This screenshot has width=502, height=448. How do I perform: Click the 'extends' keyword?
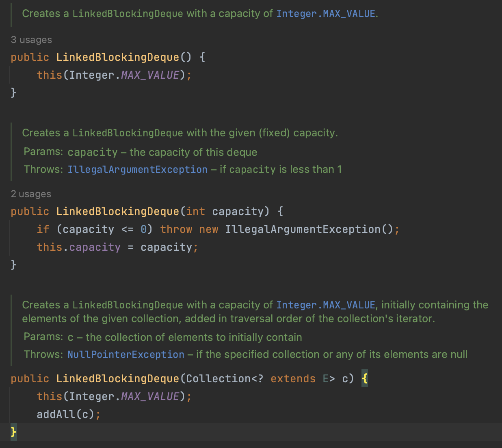(293, 379)
